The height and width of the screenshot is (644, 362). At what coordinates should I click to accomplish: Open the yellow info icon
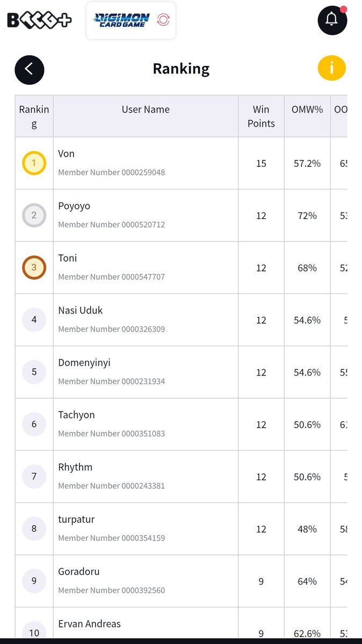(331, 68)
